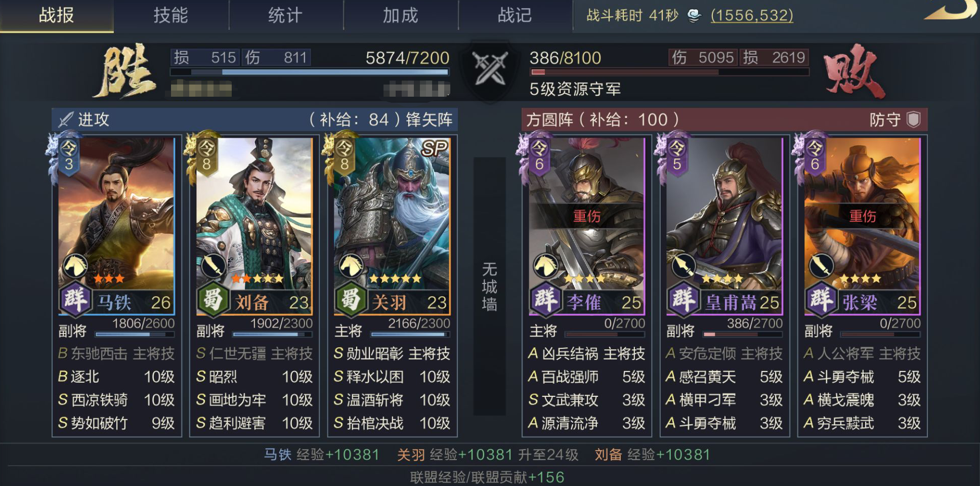Click the spear troop icon on 皇甫嵩's card
This screenshot has width=980, height=486.
683,266
